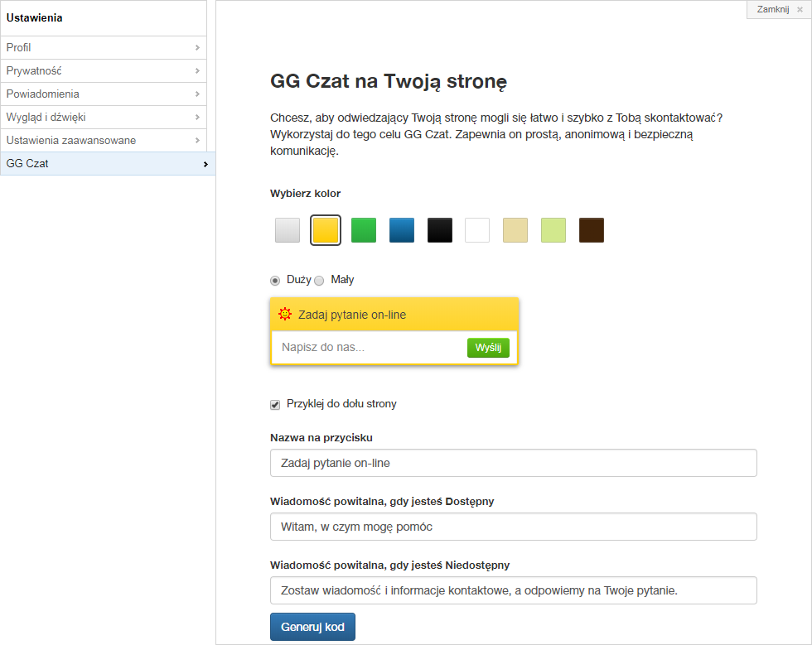Choose the blue color swatch
This screenshot has height=645, width=812.
[x=402, y=230]
